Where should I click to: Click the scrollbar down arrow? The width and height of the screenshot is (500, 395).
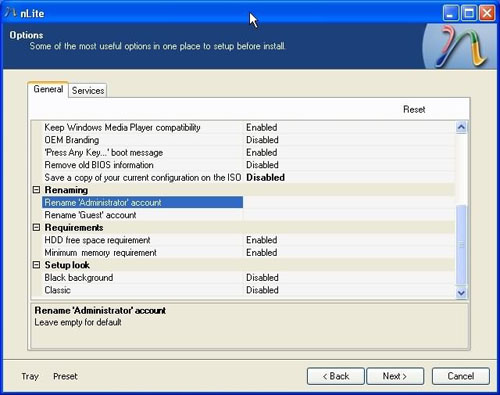461,293
